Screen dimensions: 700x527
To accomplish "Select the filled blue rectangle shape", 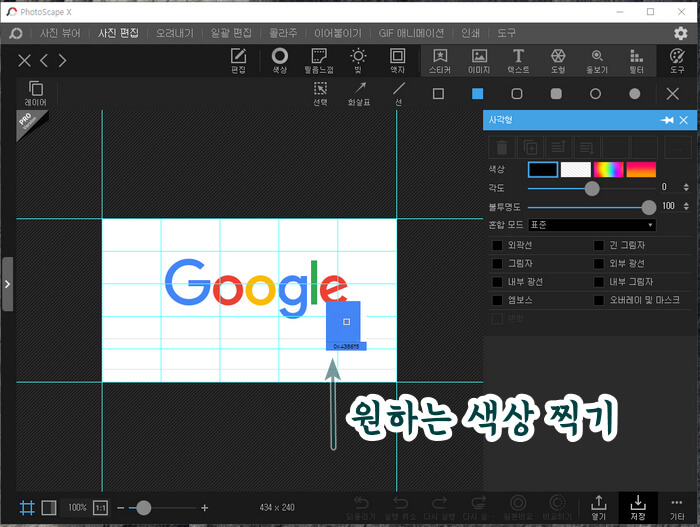I will coord(477,94).
